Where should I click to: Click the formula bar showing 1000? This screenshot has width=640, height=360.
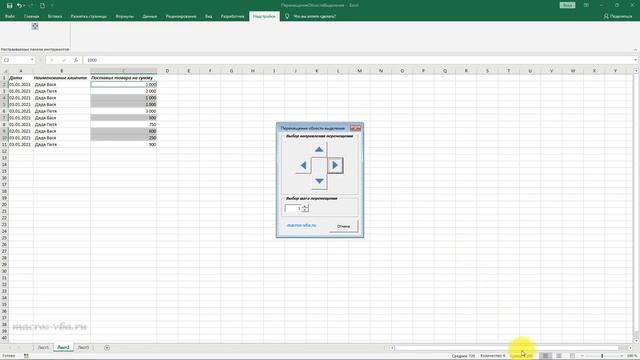359,60
